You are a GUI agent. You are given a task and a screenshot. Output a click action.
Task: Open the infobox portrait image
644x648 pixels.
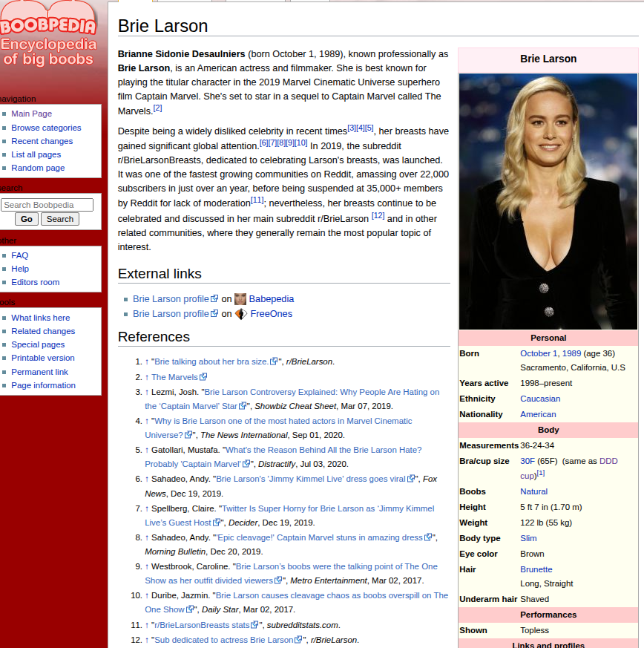[x=548, y=201]
